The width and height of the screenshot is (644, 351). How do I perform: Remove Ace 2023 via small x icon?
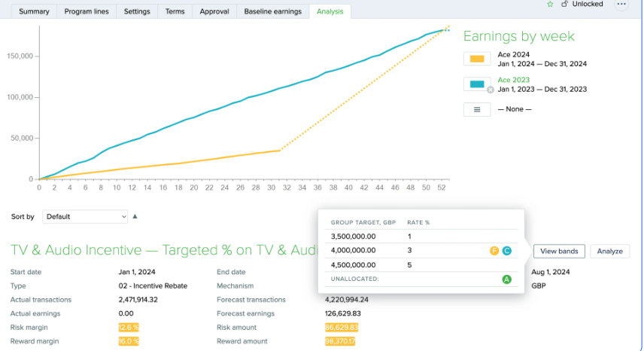(491, 90)
